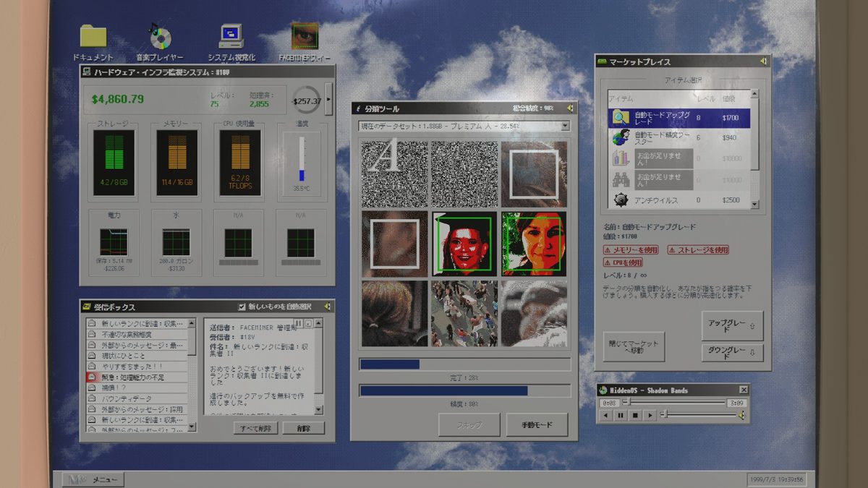Launch the 音楽プレイヤー desktop icon
868x488 pixels.
pos(159,36)
